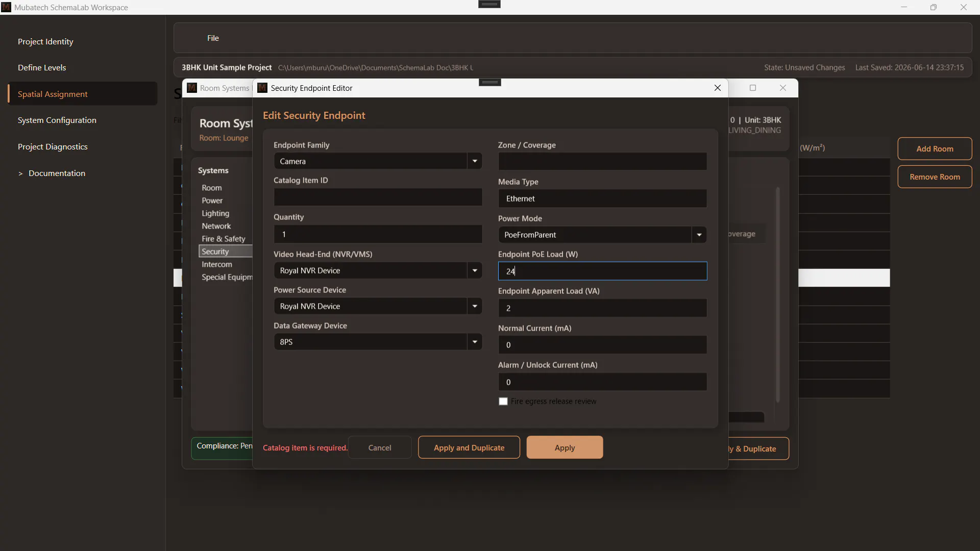Close the Room Systems window
Viewport: 980px width, 551px height.
(783, 88)
